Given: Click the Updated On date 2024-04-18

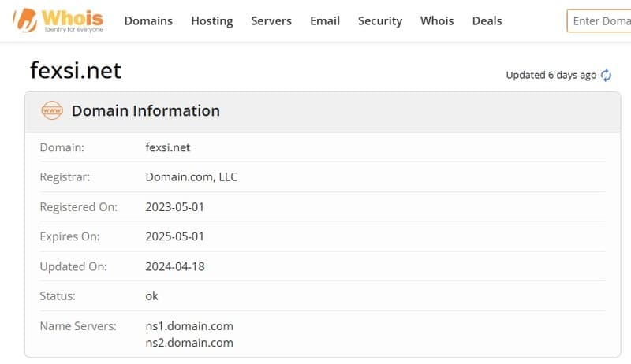Looking at the screenshot, I should tap(174, 266).
